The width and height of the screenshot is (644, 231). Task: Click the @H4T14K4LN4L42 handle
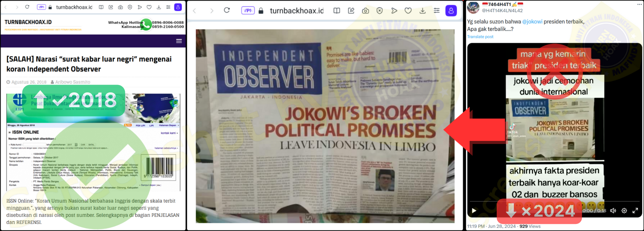[502, 10]
